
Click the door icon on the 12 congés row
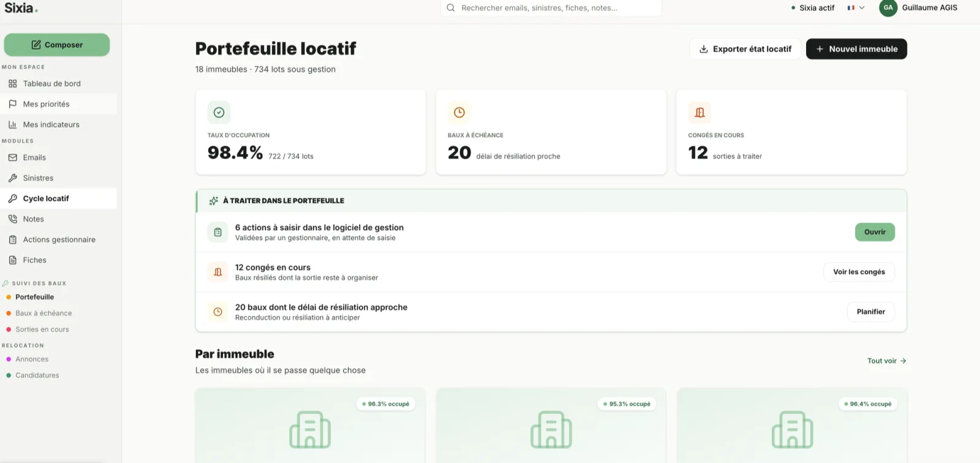click(x=217, y=272)
